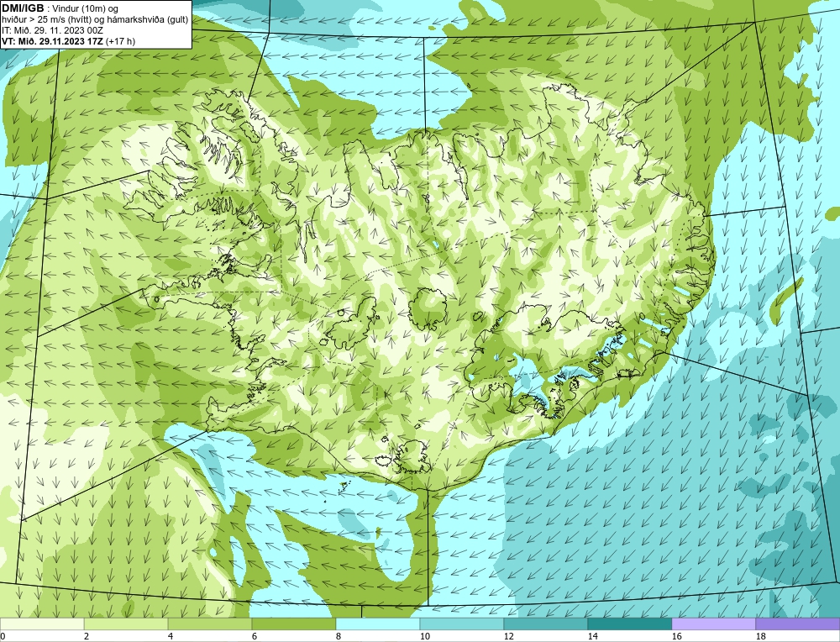Click the legend scale value '2'
Screen dimensions: 840x642
(x=87, y=636)
